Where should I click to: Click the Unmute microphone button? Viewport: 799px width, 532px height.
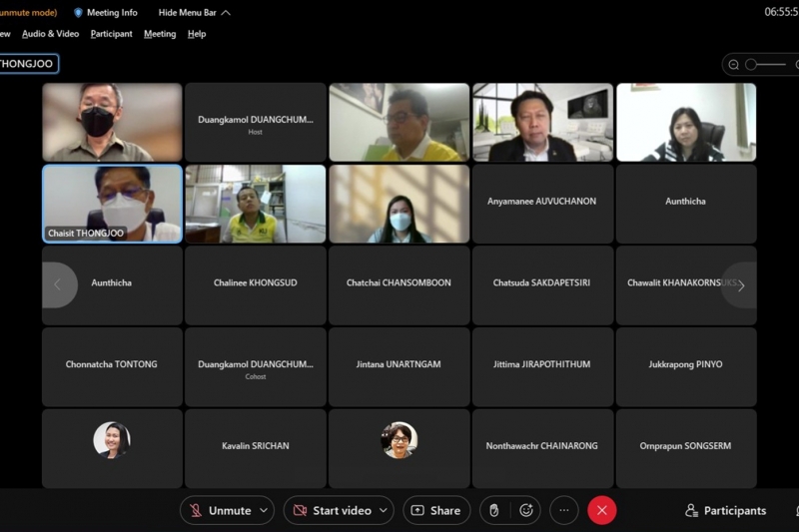(220, 510)
